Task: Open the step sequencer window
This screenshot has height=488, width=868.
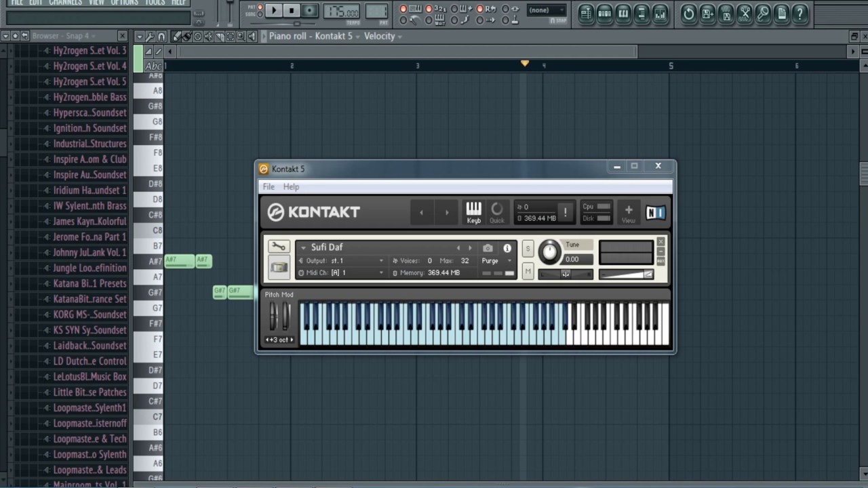Action: pyautogui.click(x=605, y=14)
